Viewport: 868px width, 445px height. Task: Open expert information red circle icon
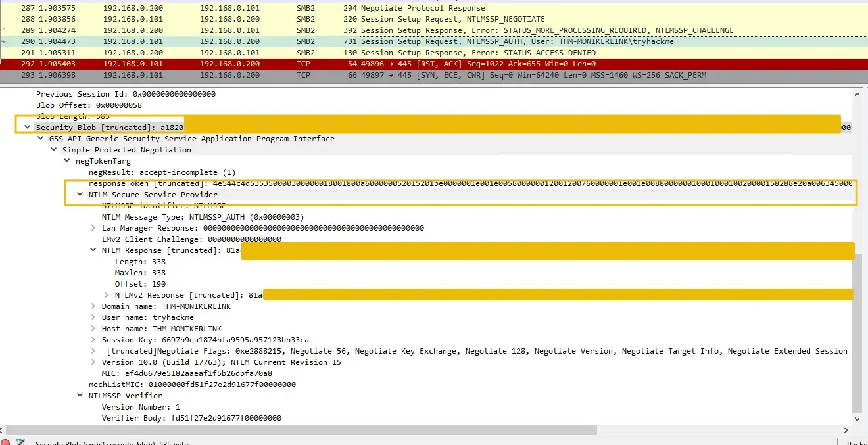point(5,442)
